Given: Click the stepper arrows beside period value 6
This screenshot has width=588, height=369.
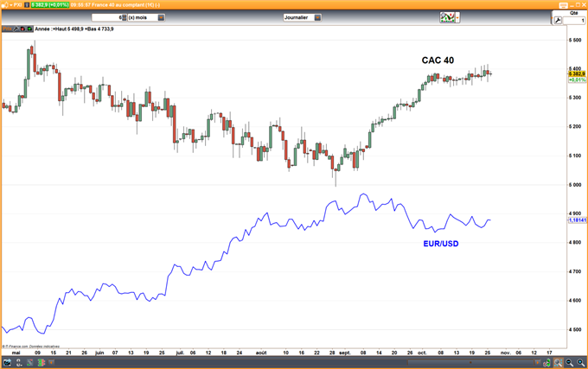Looking at the screenshot, I should coord(125,17).
